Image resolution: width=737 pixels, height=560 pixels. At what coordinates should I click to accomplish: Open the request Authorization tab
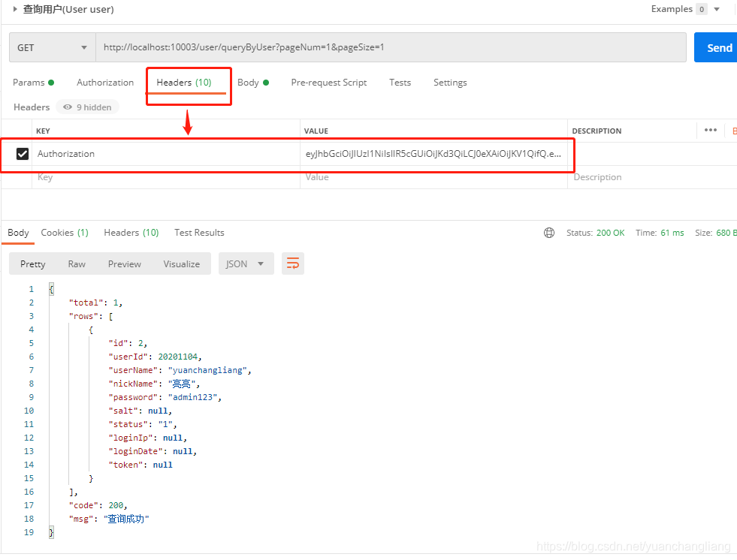coord(105,83)
